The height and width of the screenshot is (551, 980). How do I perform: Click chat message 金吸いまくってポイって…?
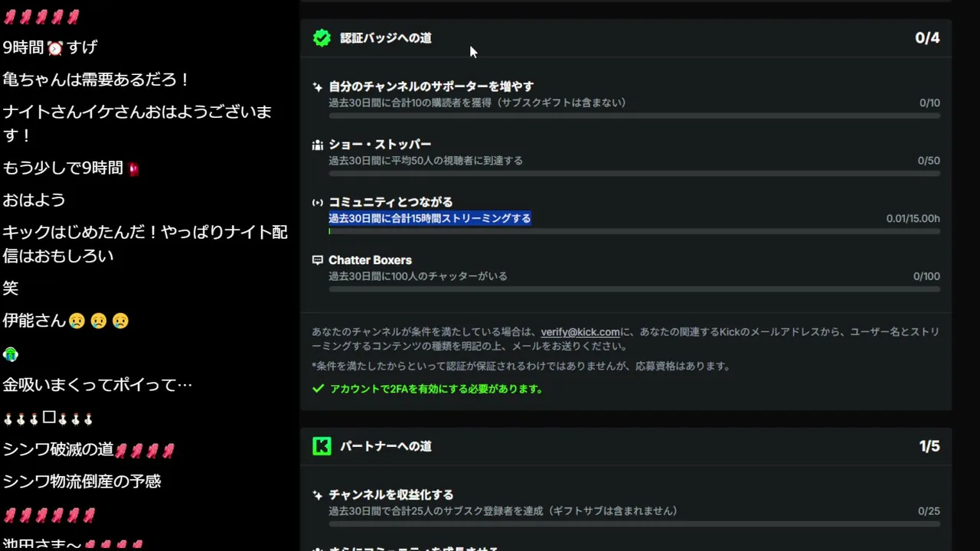[97, 385]
